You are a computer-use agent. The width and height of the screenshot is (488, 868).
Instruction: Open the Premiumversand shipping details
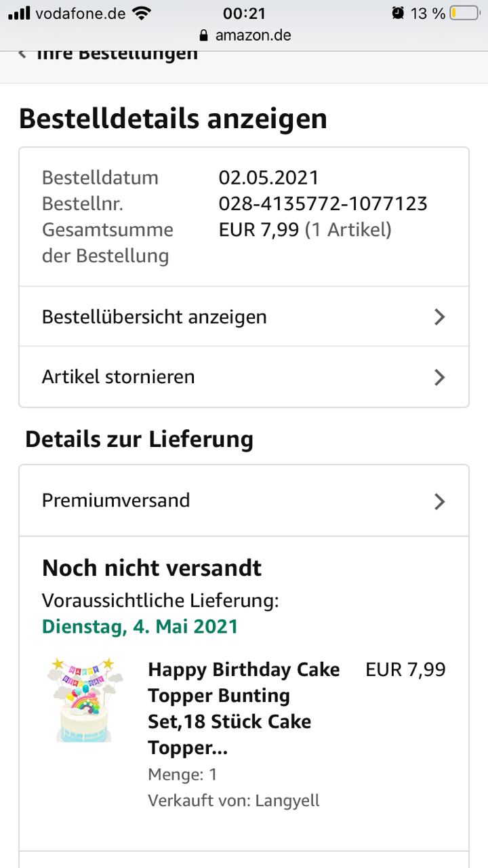click(116, 500)
